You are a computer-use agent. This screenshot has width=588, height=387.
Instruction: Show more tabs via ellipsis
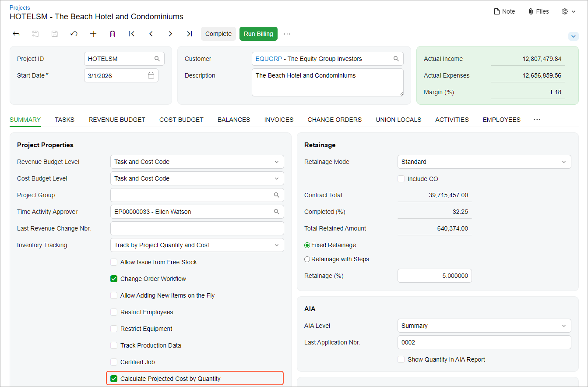(x=537, y=119)
